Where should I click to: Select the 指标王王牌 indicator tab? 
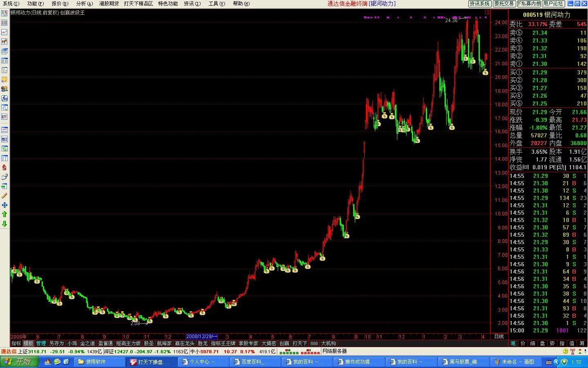click(223, 343)
